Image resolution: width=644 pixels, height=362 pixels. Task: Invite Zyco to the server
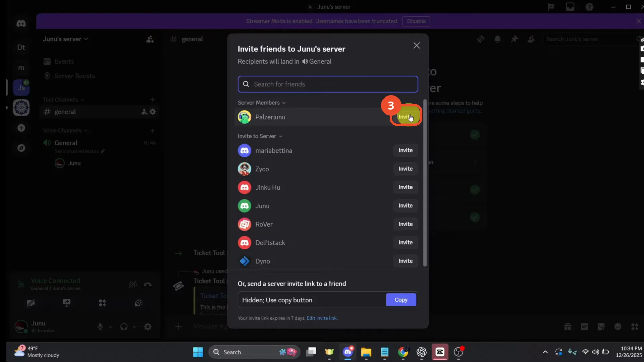coord(406,169)
